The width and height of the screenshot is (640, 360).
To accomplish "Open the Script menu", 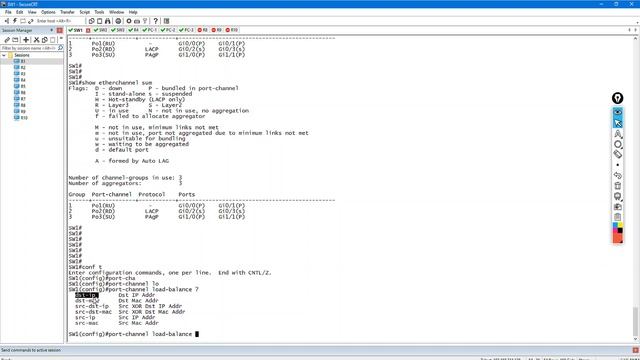I will click(x=84, y=12).
